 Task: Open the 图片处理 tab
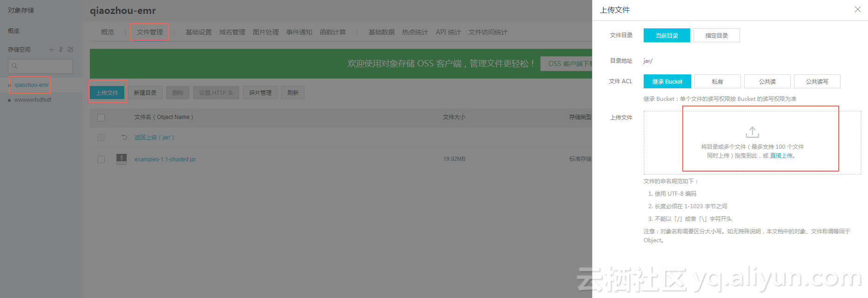(x=266, y=32)
